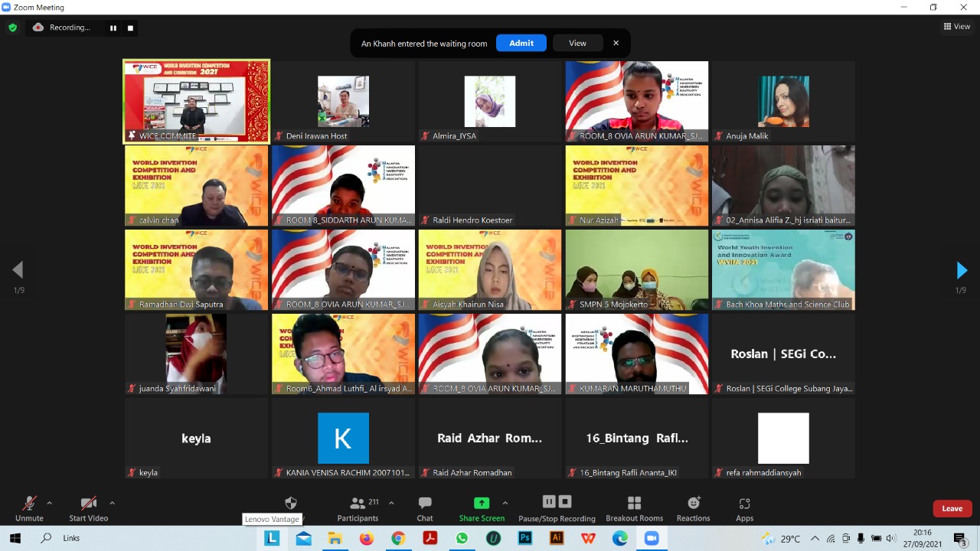
Task: Expand audio options arrow beside Unmute
Action: [50, 503]
